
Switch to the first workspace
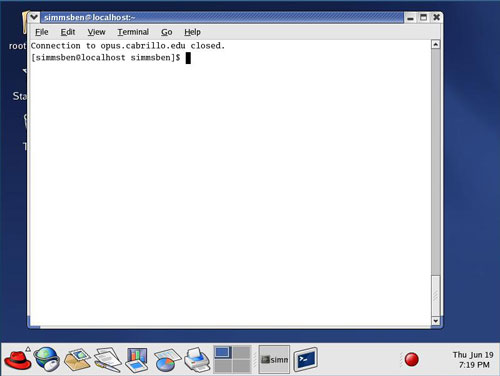pos(223,353)
